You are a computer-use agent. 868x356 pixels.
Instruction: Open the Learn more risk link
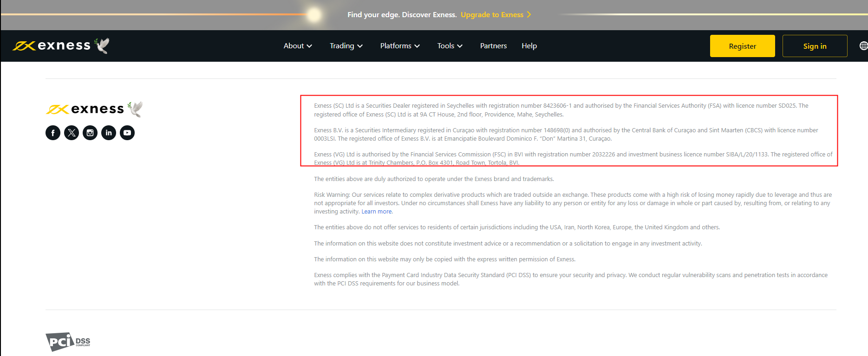pyautogui.click(x=377, y=212)
